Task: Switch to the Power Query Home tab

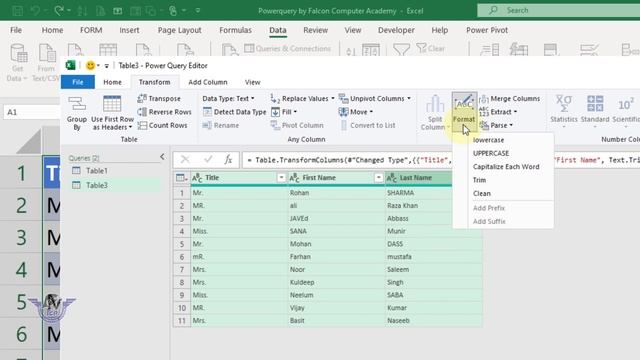Action: 112,82
